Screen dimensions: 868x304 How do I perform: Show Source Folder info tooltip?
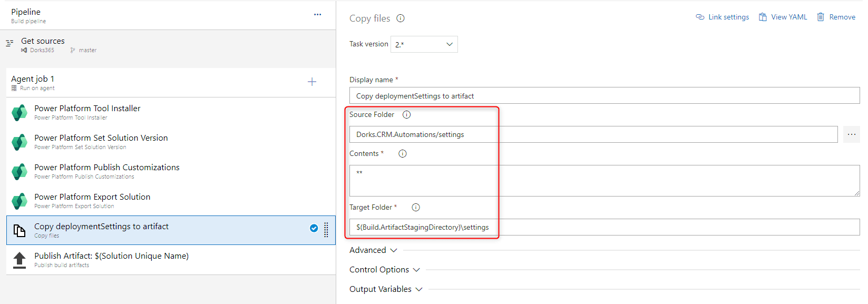click(x=407, y=114)
